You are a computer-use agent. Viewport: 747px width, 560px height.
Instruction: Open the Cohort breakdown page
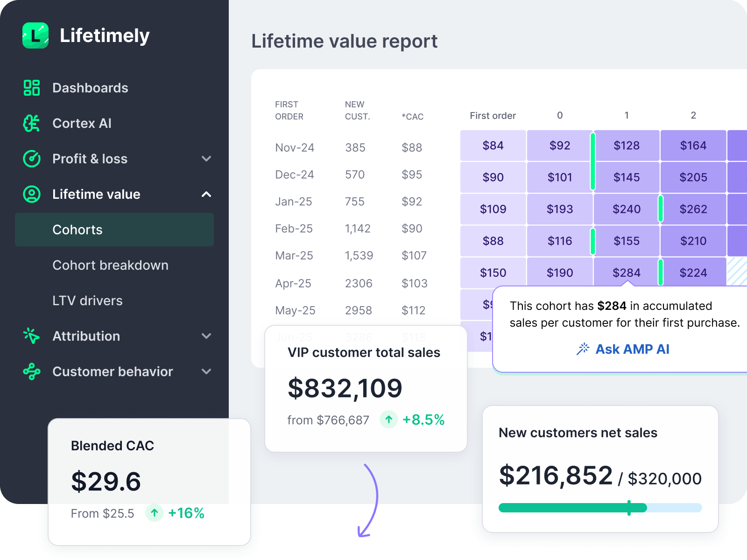click(110, 265)
